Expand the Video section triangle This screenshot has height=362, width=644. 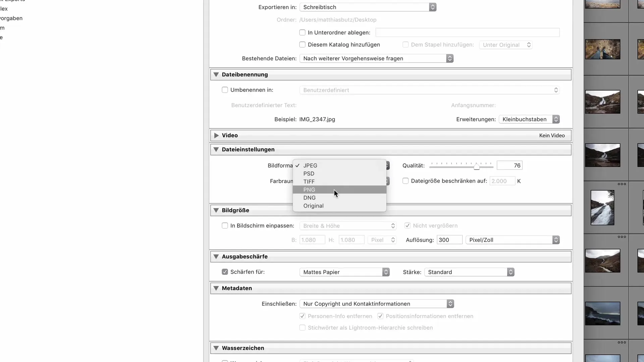(x=216, y=135)
